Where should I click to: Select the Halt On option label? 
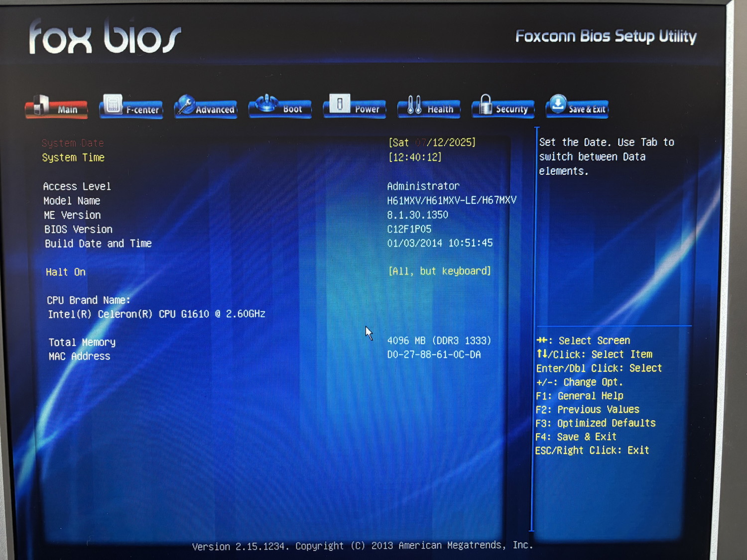coord(66,272)
